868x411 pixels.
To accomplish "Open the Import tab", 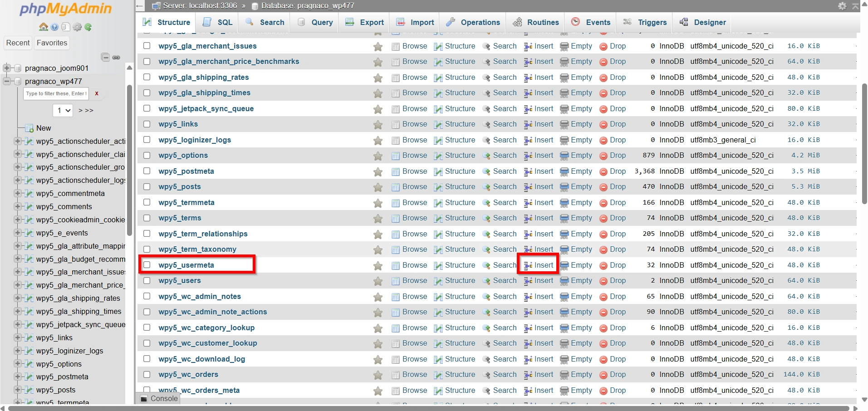I will (415, 22).
